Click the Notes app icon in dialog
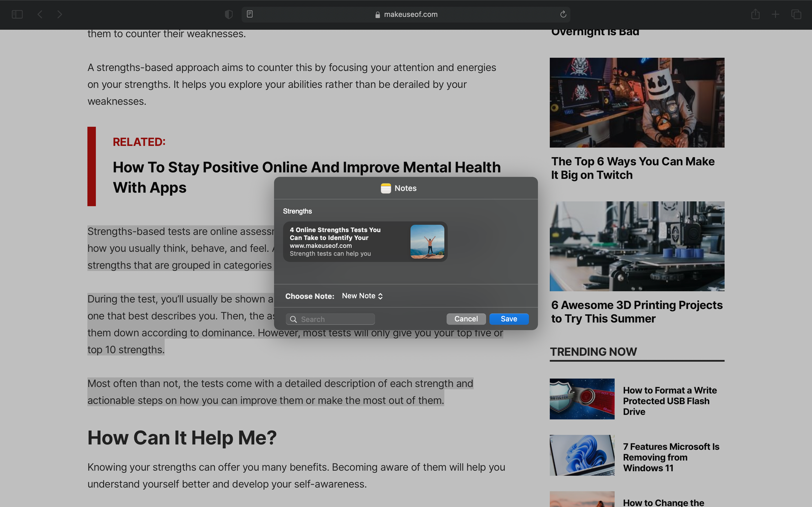 point(385,188)
